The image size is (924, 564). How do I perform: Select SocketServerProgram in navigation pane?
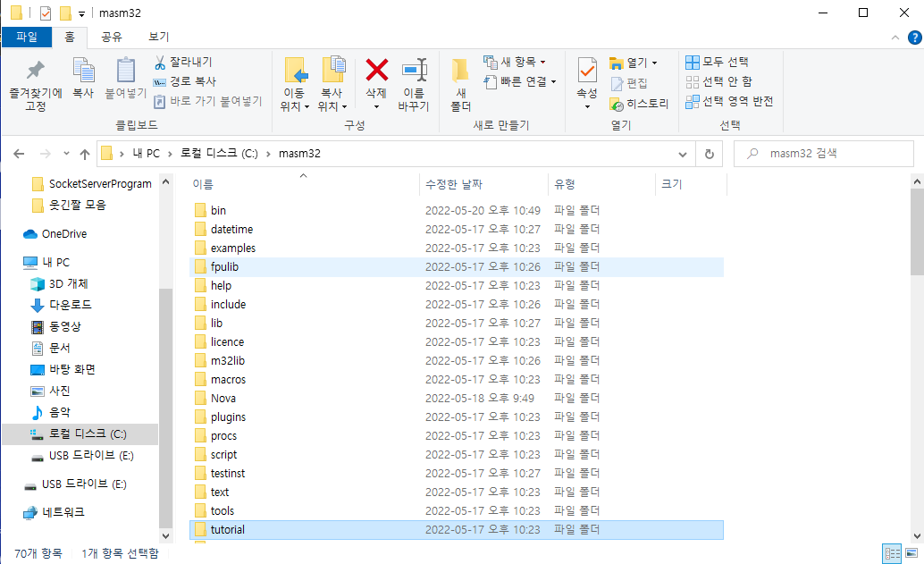[x=92, y=184]
